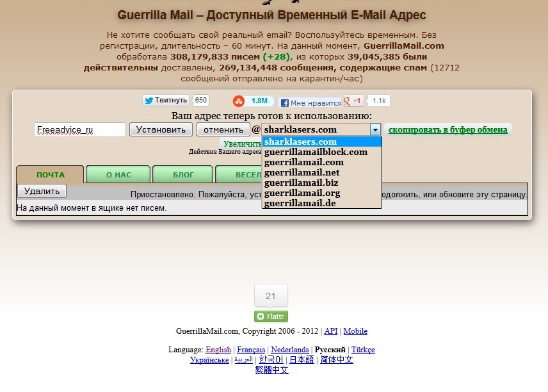Click the email name field Freeadvice_ru

pyautogui.click(x=79, y=129)
